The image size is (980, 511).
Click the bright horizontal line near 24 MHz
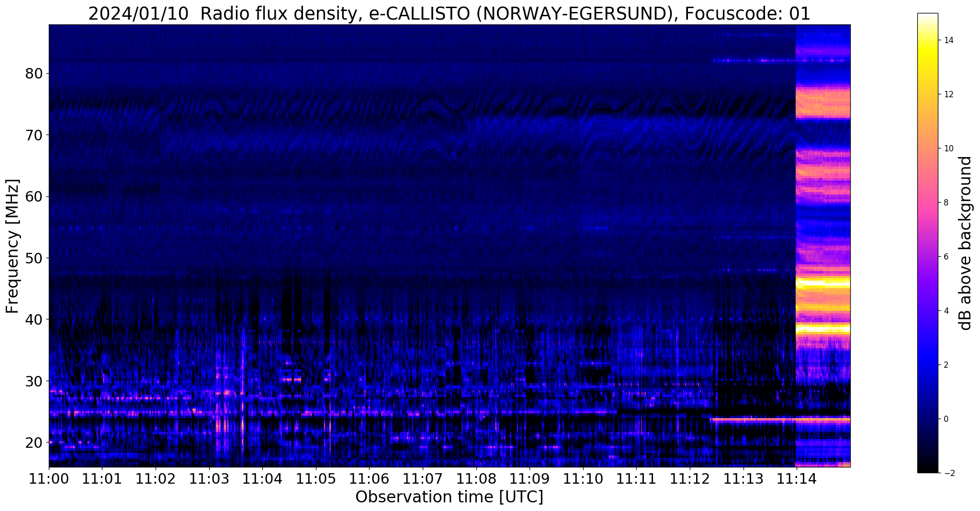coord(780,420)
